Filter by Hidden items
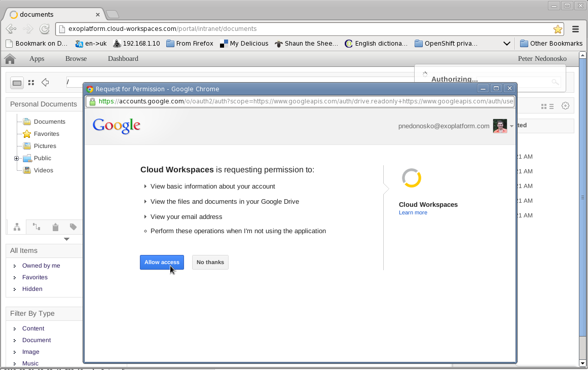Image resolution: width=588 pixels, height=370 pixels. point(32,289)
